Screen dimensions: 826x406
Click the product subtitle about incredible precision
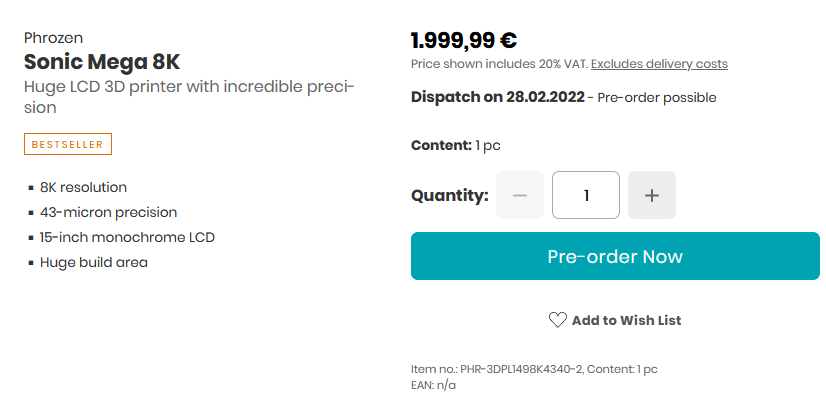(189, 97)
